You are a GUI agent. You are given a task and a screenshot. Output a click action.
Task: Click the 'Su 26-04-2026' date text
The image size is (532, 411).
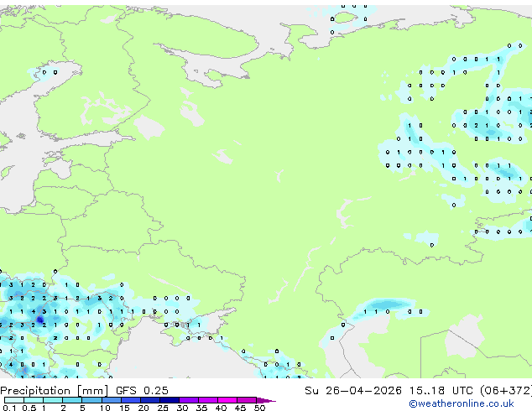pos(353,391)
